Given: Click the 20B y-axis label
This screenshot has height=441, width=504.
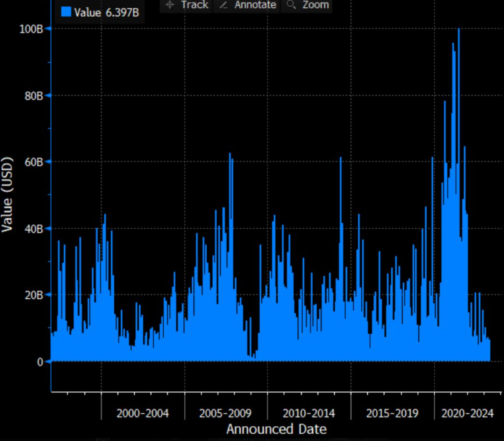Looking at the screenshot, I should [34, 295].
